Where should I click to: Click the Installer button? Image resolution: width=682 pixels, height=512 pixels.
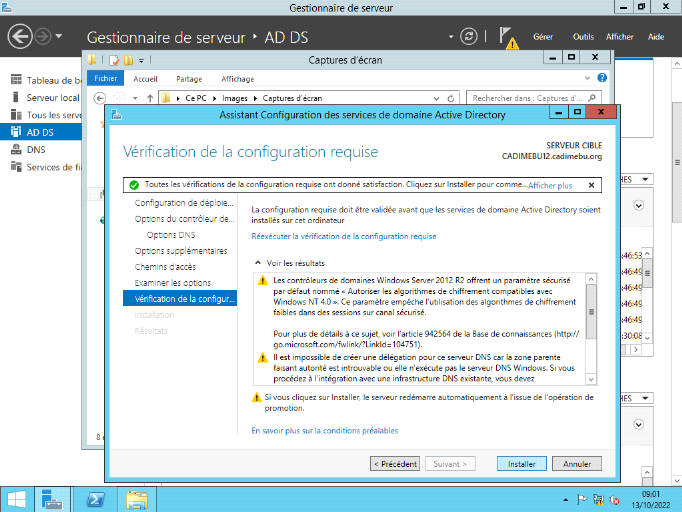522,464
